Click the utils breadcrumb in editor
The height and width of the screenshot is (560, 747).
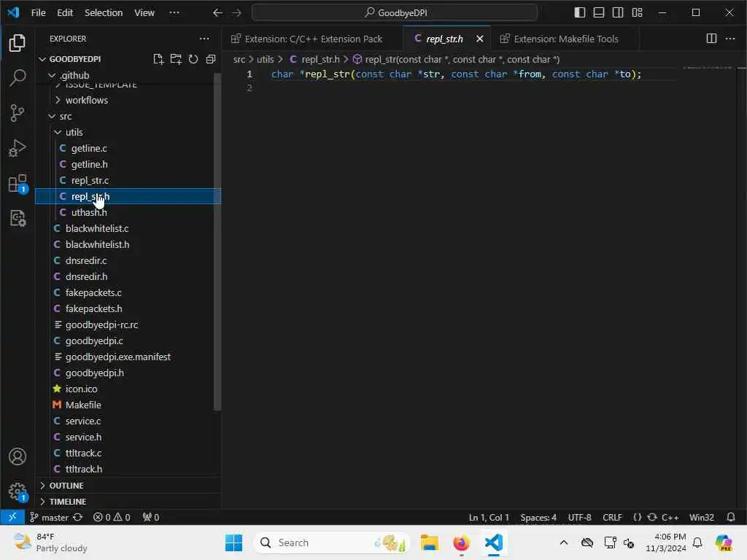(x=266, y=60)
